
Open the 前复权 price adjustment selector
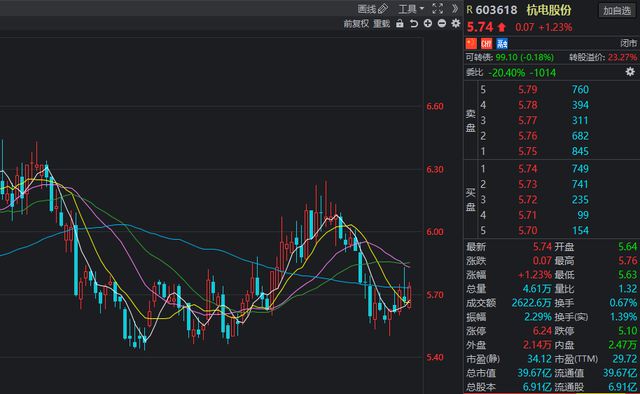(x=356, y=24)
